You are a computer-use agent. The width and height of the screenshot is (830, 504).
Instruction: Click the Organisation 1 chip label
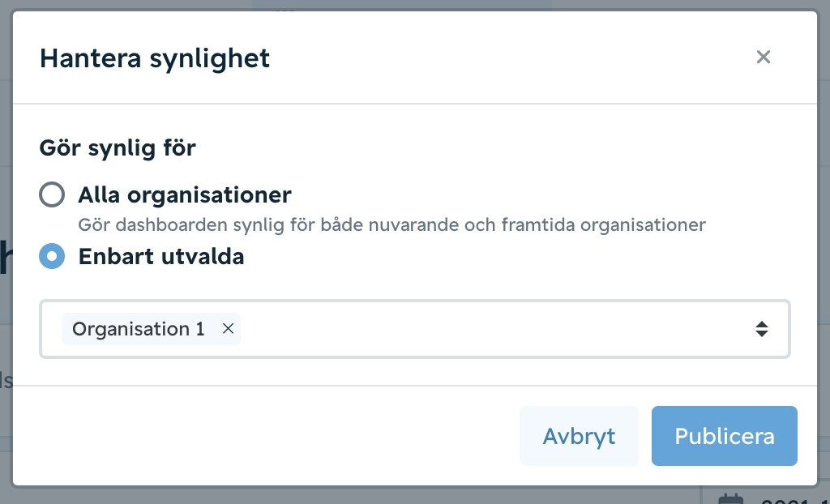(x=138, y=329)
